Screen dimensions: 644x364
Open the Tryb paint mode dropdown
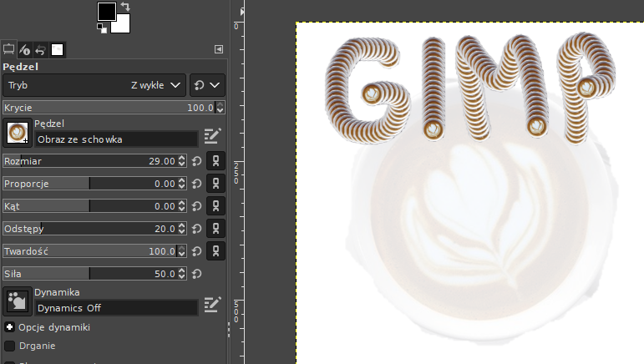94,85
